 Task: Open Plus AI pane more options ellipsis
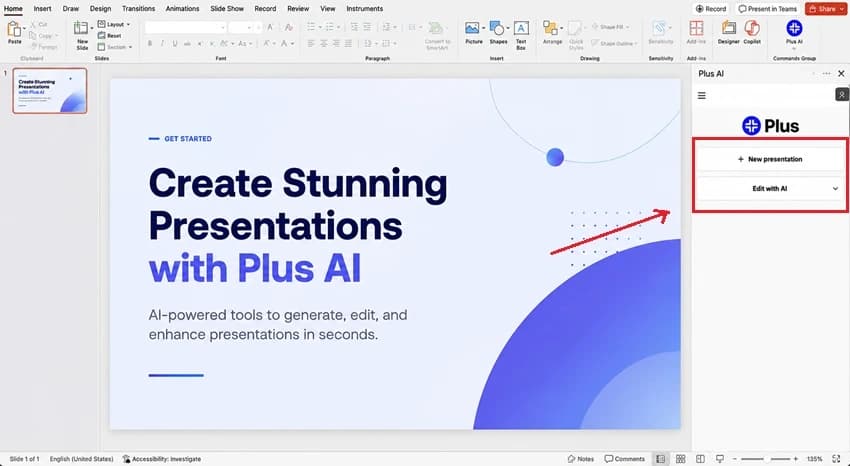pos(826,74)
